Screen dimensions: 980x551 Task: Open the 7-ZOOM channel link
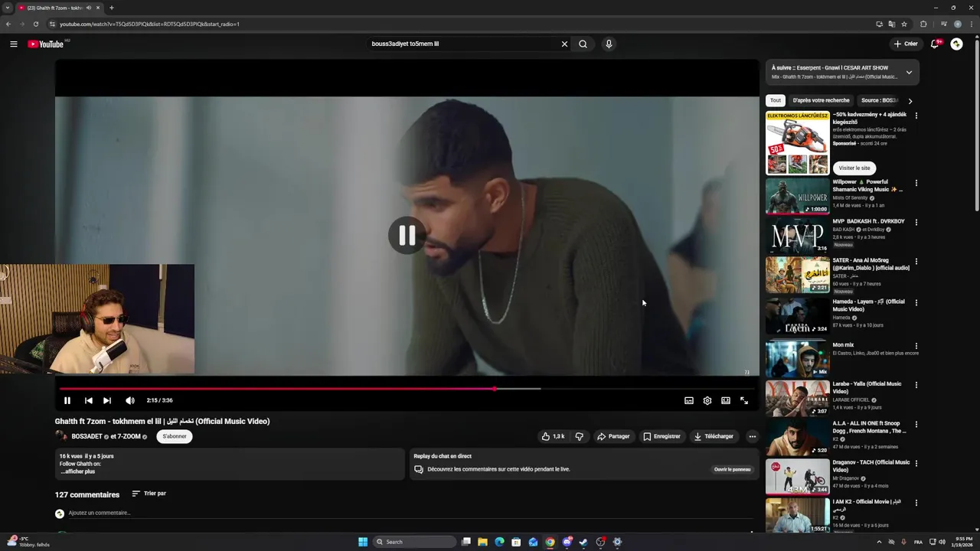(x=129, y=436)
